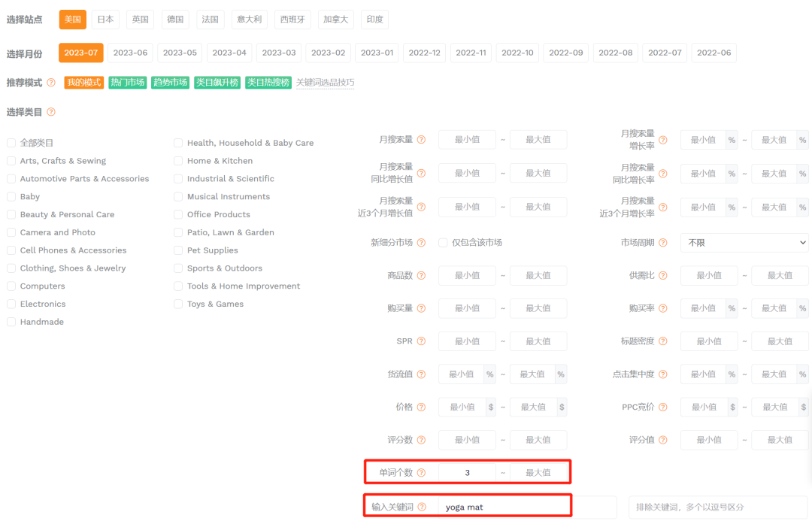
Task: Click help icon beside 供需比
Action: [x=663, y=275]
